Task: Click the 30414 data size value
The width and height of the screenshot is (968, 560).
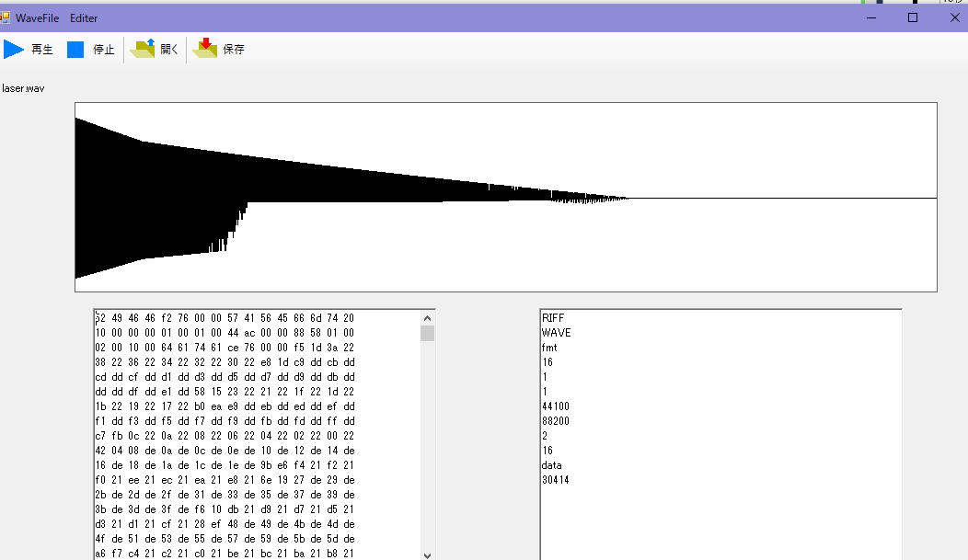Action: tap(556, 480)
